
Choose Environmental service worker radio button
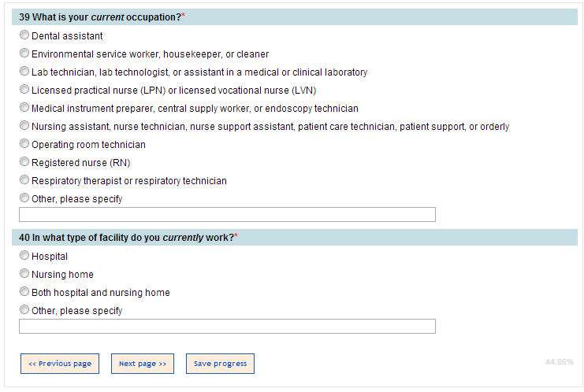(24, 54)
